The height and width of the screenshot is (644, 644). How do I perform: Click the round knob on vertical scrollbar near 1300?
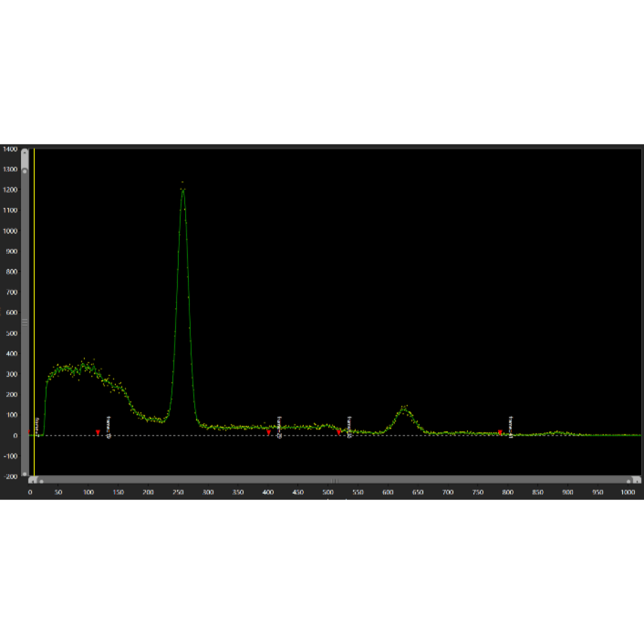25,171
